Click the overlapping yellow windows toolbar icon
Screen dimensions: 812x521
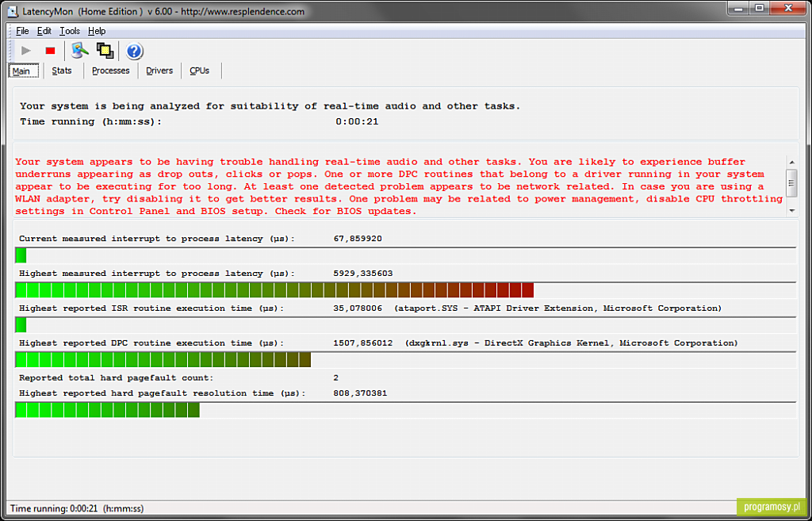[105, 51]
